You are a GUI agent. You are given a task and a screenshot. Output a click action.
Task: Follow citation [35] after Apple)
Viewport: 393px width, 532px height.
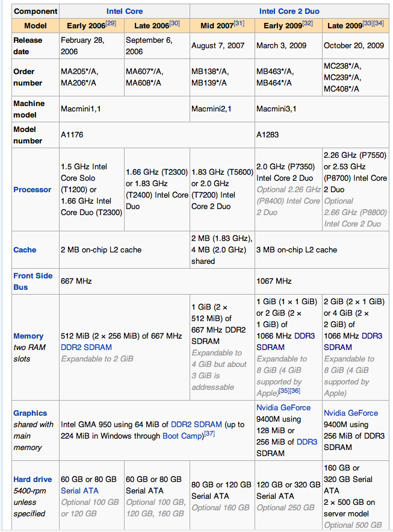pos(284,390)
